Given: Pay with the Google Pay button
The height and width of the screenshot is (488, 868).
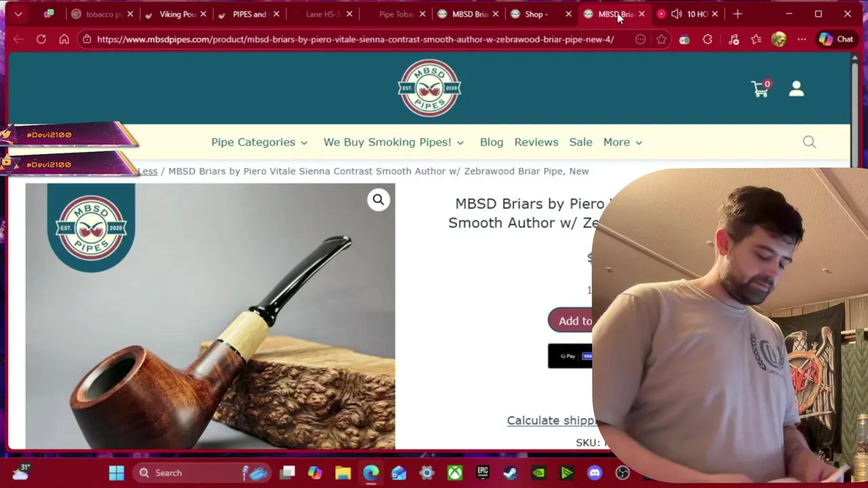Looking at the screenshot, I should tap(571, 356).
